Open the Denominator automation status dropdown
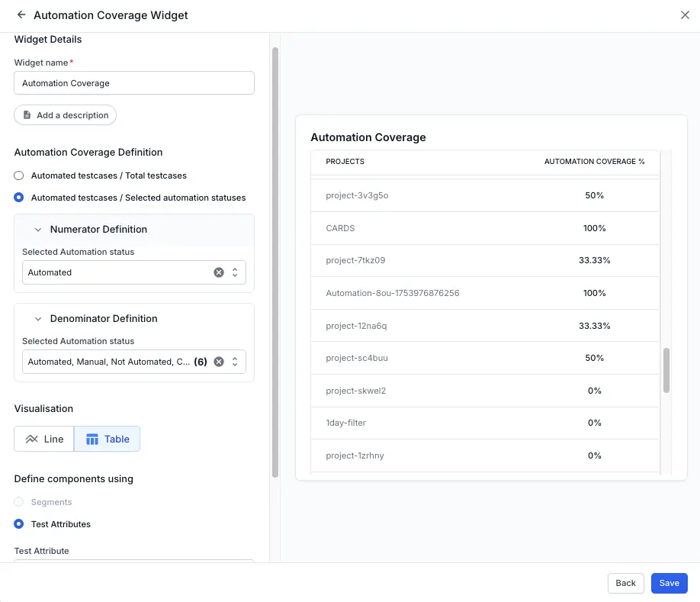The height and width of the screenshot is (602, 700). pos(235,362)
